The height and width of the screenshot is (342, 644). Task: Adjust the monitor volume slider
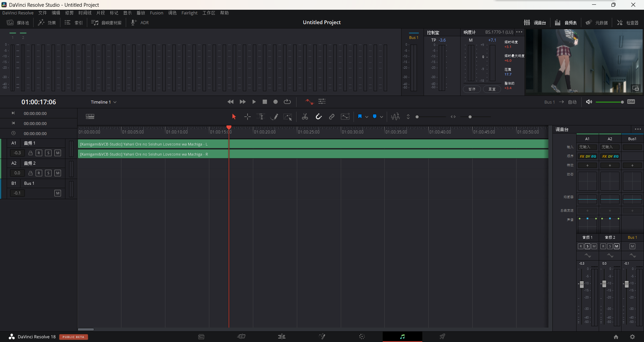pos(610,102)
